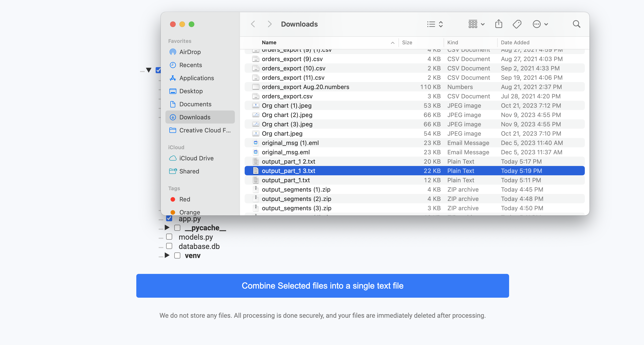Expand the __pycache__ folder triangle

tap(167, 228)
